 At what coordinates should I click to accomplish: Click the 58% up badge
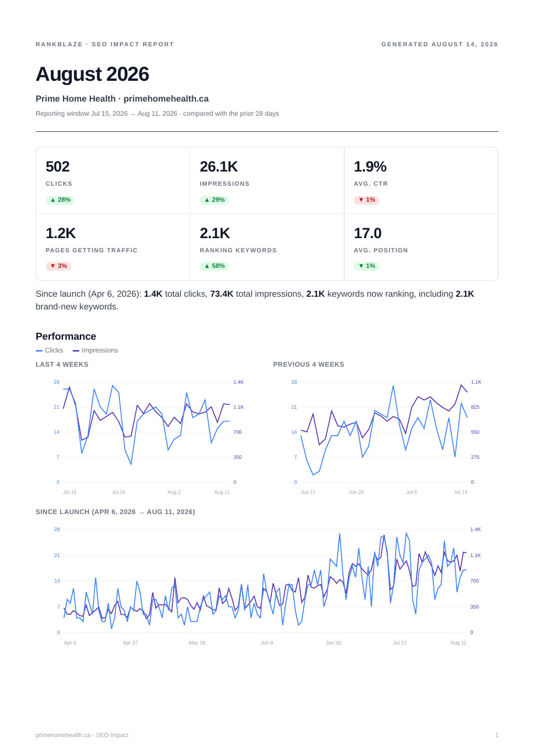pyautogui.click(x=214, y=266)
